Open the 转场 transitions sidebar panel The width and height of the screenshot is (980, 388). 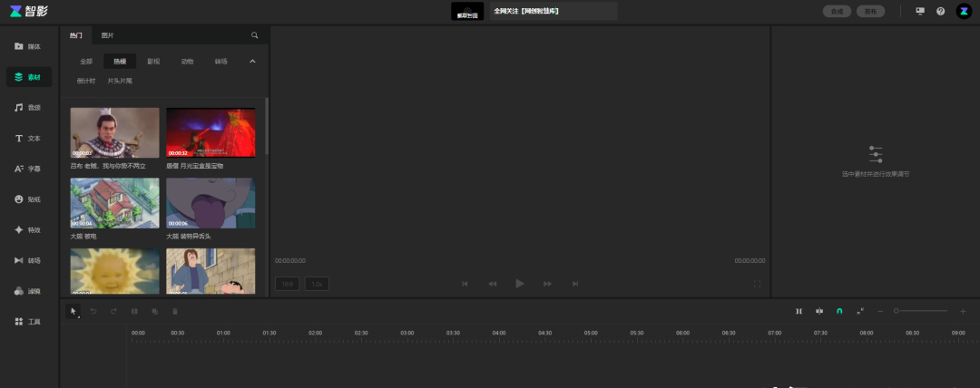[x=29, y=260]
